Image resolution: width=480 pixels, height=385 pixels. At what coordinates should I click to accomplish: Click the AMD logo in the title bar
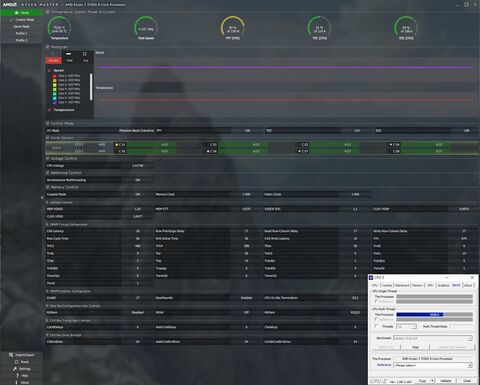tap(10, 4)
